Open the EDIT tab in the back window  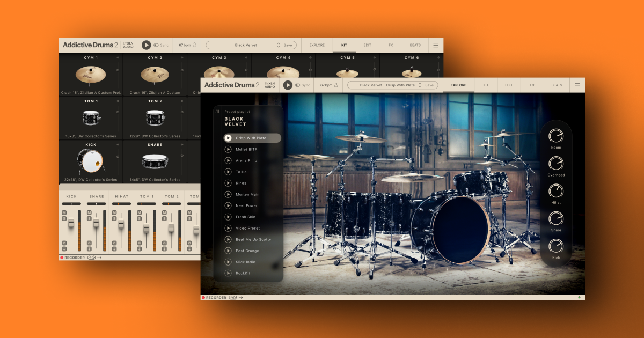click(x=367, y=45)
